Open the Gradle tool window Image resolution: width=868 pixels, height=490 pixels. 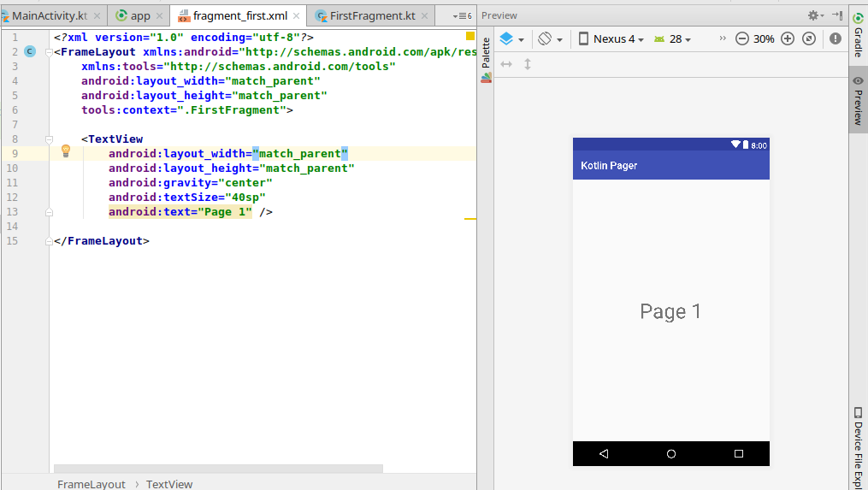coord(858,35)
